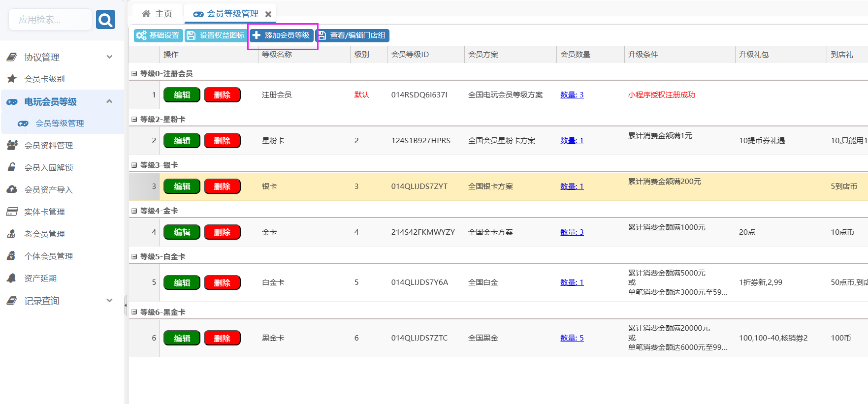Click the card icon for 实体卡管理
Image resolution: width=868 pixels, height=404 pixels.
point(12,212)
